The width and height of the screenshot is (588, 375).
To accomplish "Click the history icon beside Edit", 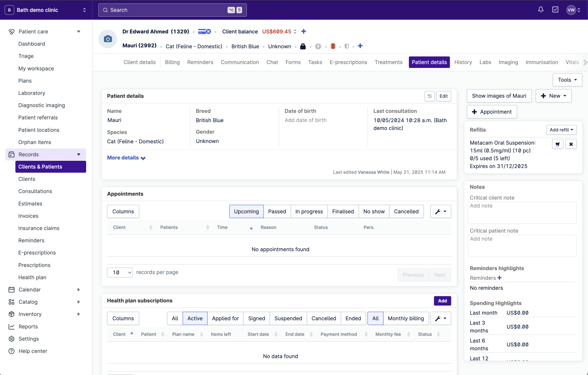I will click(x=429, y=96).
